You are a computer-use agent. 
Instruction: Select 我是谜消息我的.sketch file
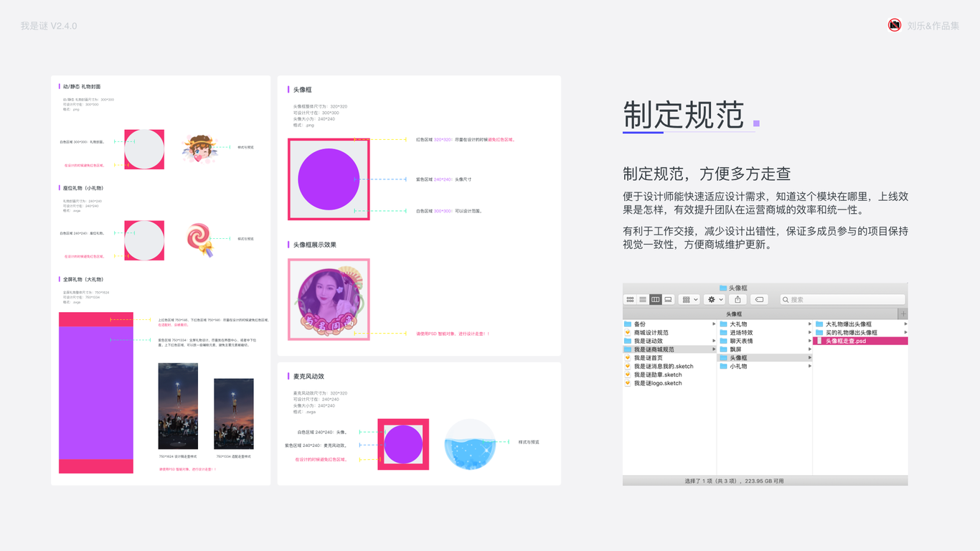[x=670, y=366]
